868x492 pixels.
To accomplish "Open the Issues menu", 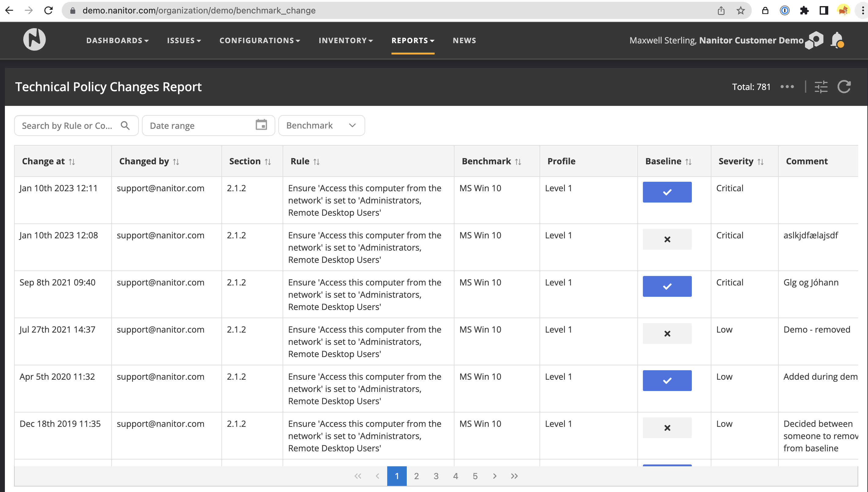I will pyautogui.click(x=184, y=40).
